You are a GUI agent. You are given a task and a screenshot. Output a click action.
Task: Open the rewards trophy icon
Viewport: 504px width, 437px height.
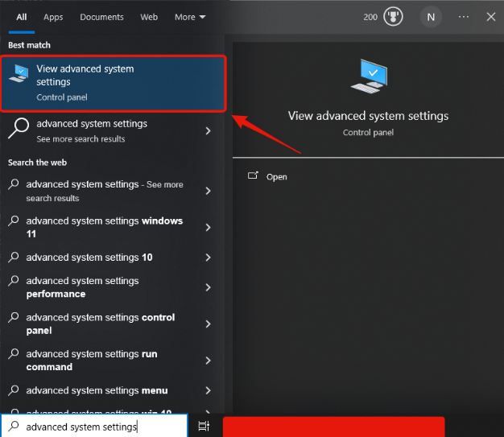point(393,17)
